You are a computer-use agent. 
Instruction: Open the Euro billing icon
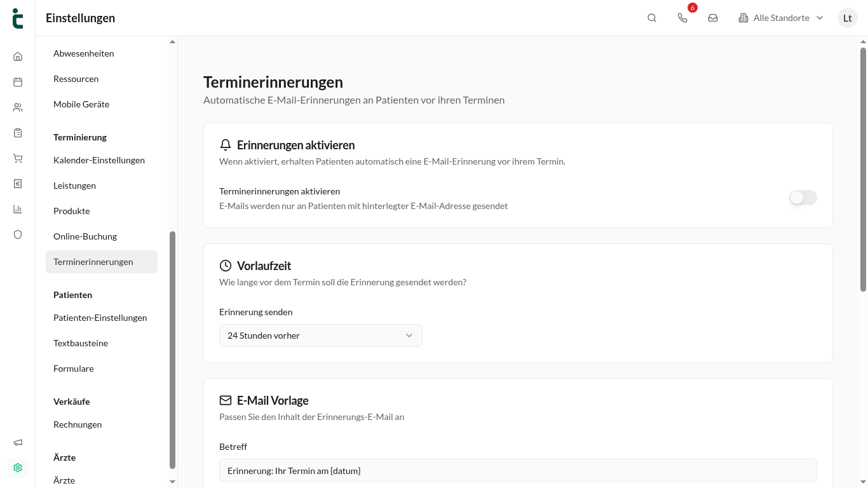(x=18, y=184)
